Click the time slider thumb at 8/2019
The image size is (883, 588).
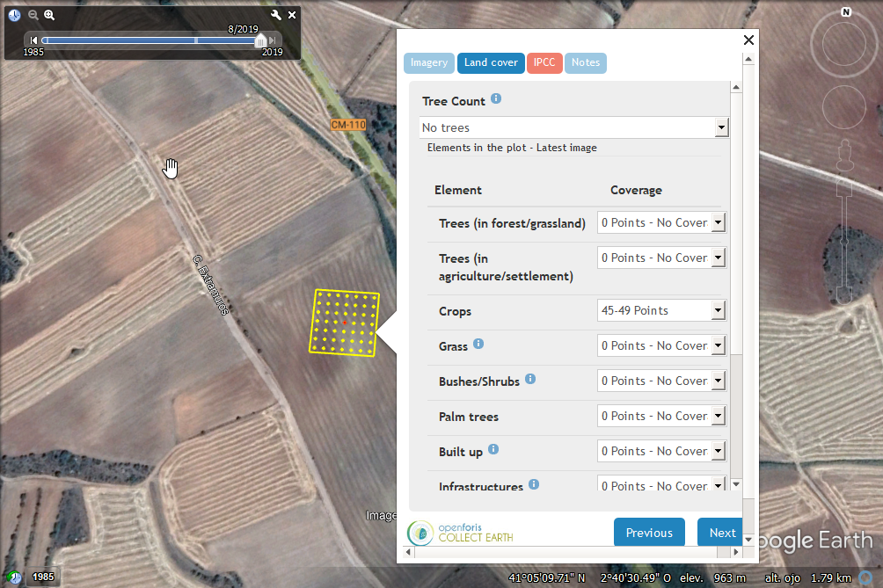click(260, 41)
